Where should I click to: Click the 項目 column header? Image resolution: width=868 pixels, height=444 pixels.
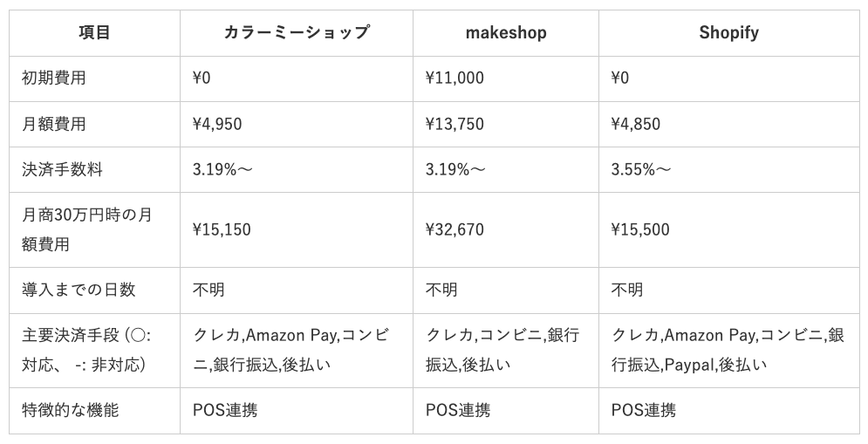click(94, 33)
